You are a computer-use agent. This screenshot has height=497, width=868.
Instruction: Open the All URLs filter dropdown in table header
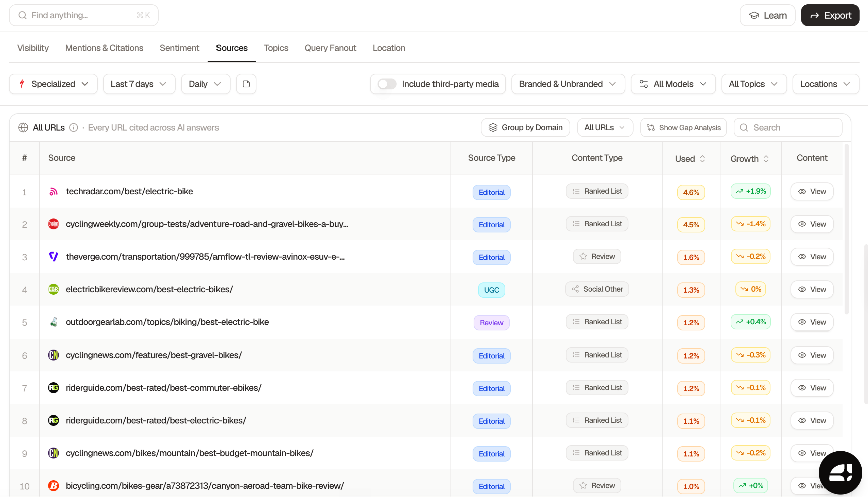coord(605,128)
